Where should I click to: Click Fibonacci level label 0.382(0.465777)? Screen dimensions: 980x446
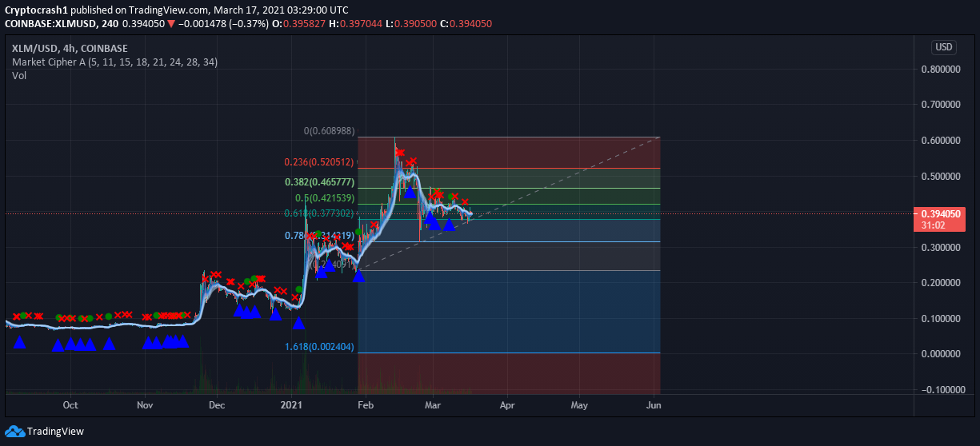(320, 182)
